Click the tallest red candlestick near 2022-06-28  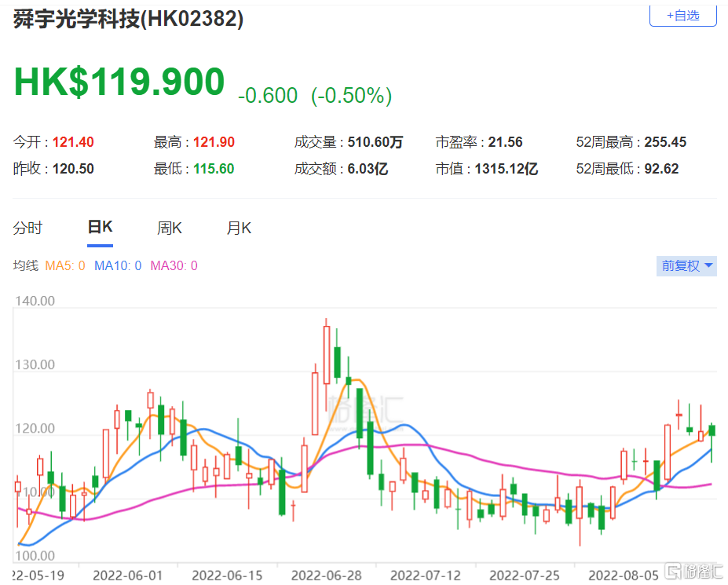click(327, 355)
